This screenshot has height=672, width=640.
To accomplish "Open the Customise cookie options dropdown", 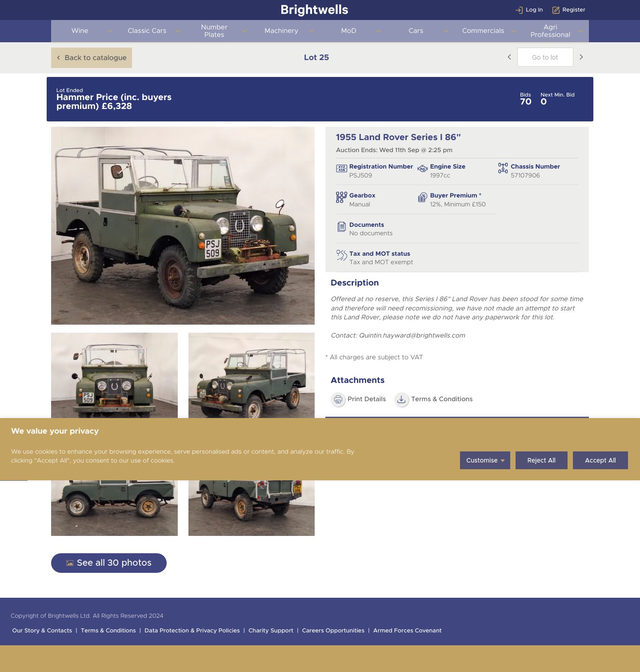I will tap(485, 460).
